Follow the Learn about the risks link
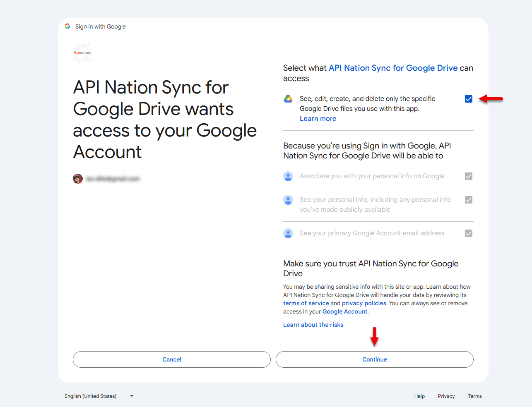Viewport: 532px width, 407px height. coord(313,325)
